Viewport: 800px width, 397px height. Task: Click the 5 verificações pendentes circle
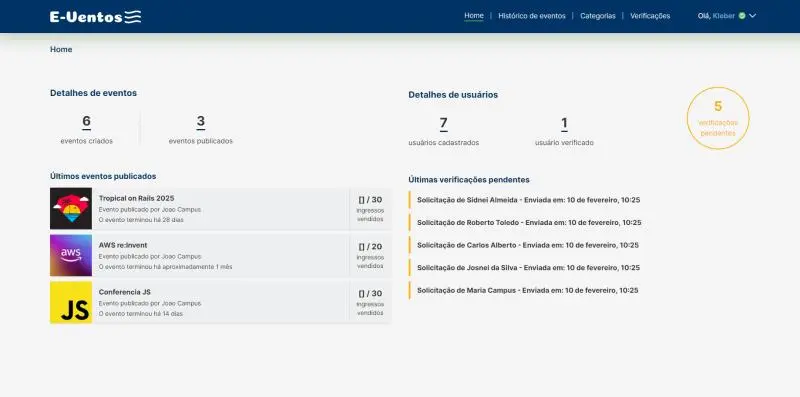(718, 118)
